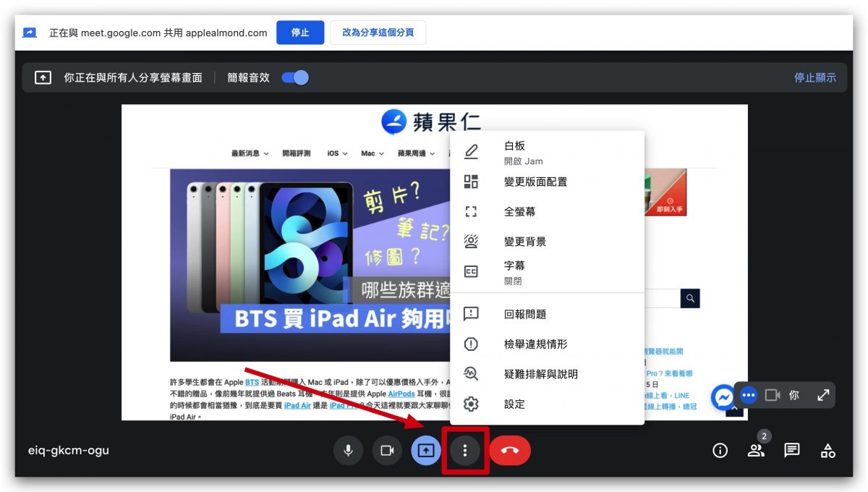Expand the Mac nav dropdown

point(373,153)
